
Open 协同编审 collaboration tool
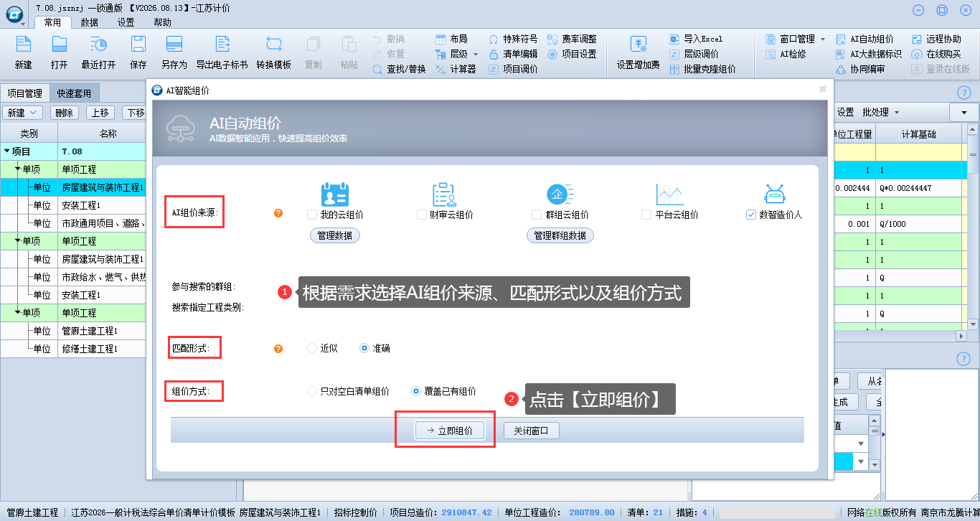pyautogui.click(x=860, y=70)
